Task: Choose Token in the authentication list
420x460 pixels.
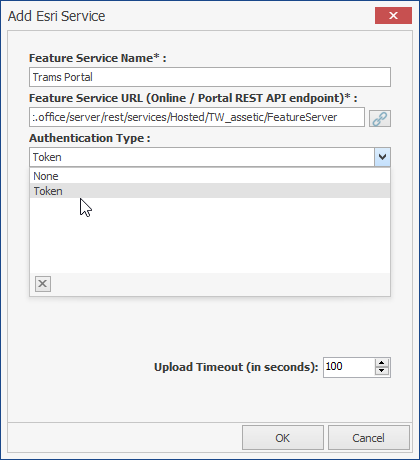Action: click(x=210, y=191)
